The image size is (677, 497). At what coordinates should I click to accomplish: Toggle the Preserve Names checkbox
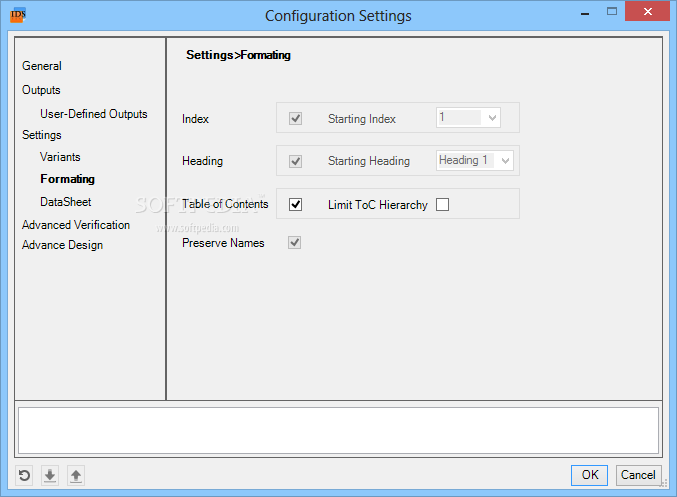pos(295,243)
